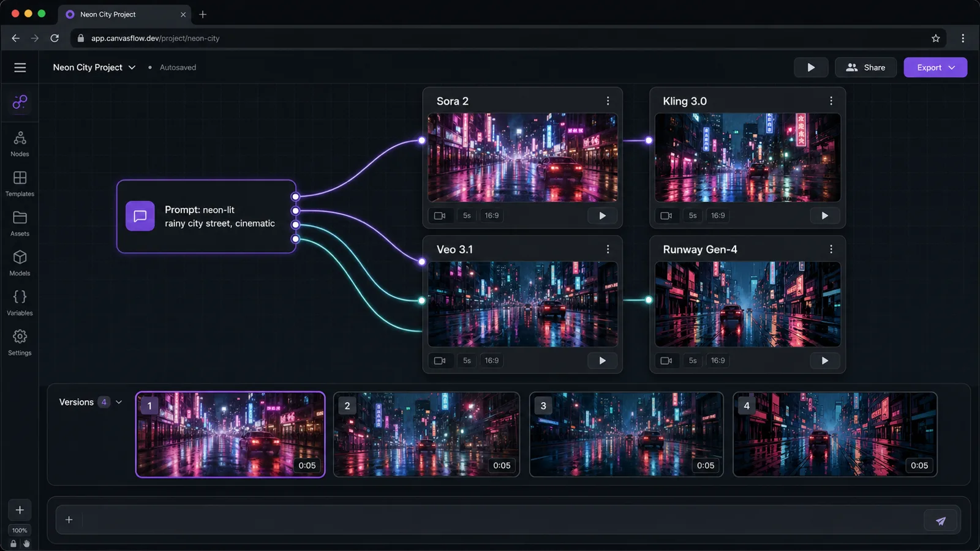This screenshot has width=980, height=551.
Task: Select the hand pan tool
Action: [26, 544]
